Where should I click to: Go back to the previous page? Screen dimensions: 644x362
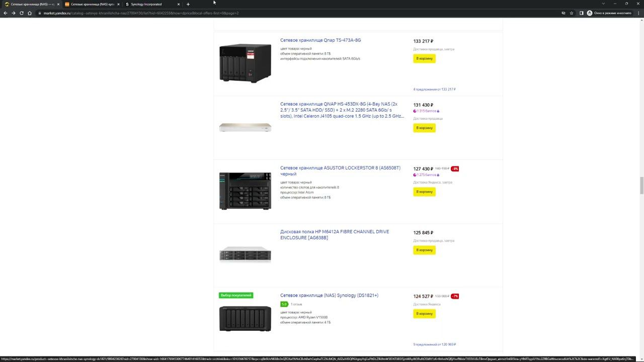tap(5, 13)
